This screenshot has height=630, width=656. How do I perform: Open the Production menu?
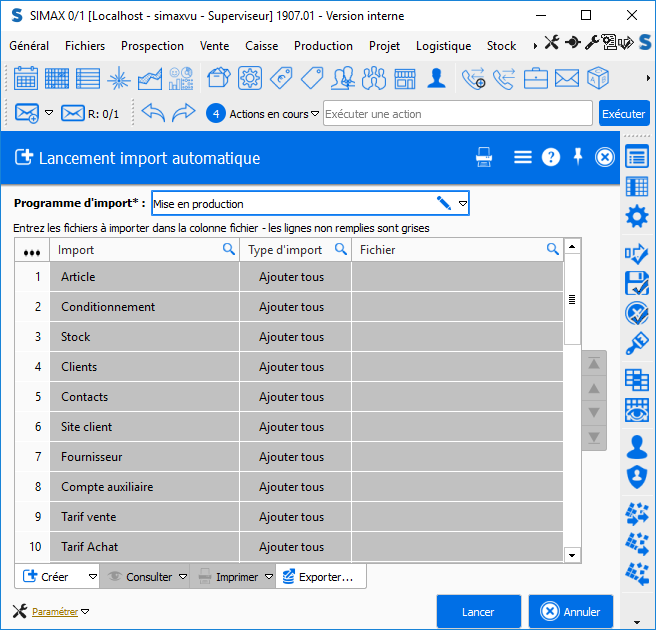[x=323, y=46]
